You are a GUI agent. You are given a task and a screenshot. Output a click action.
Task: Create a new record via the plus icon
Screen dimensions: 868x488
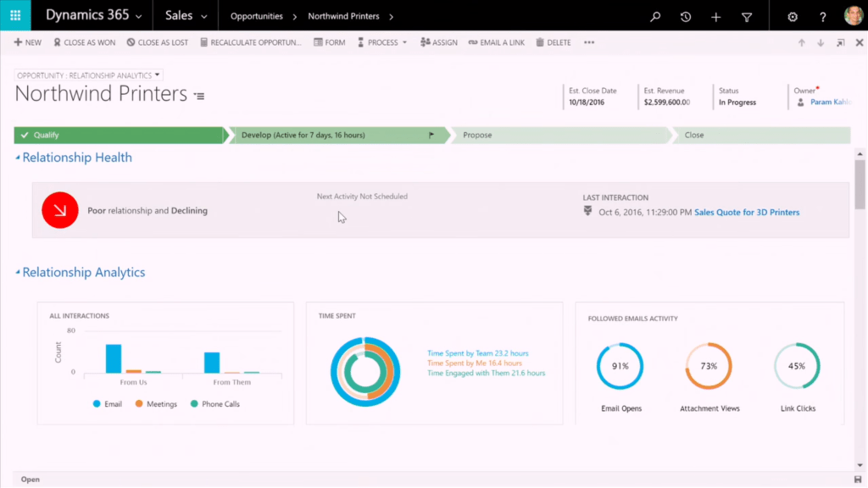pyautogui.click(x=715, y=15)
